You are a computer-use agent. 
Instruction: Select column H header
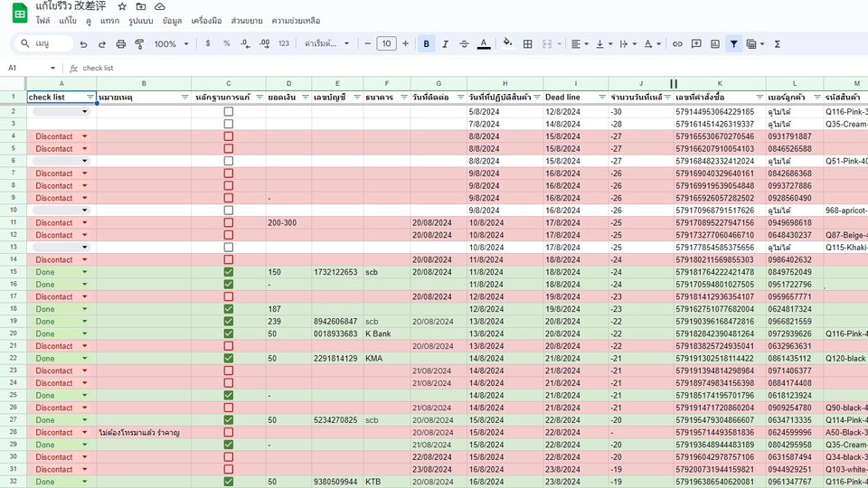point(505,83)
